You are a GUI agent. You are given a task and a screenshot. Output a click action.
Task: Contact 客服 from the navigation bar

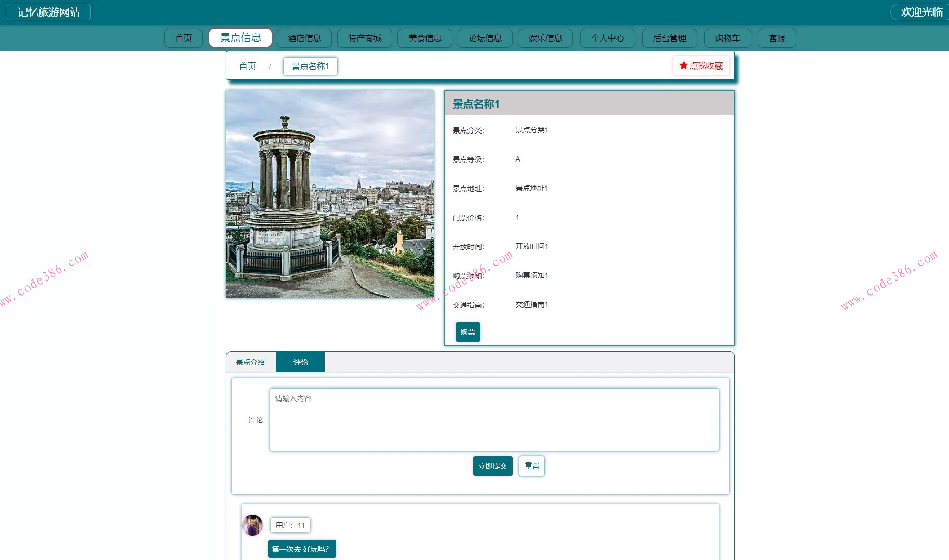tap(777, 38)
